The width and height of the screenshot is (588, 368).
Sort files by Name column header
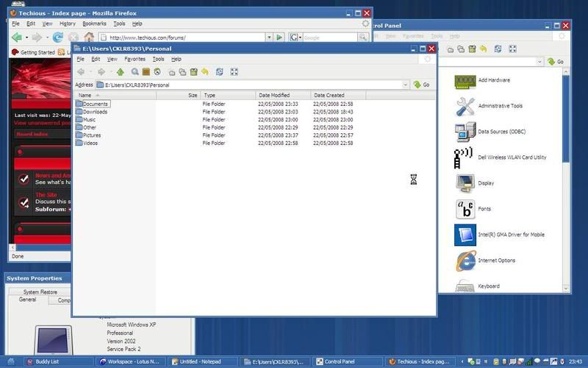point(115,96)
